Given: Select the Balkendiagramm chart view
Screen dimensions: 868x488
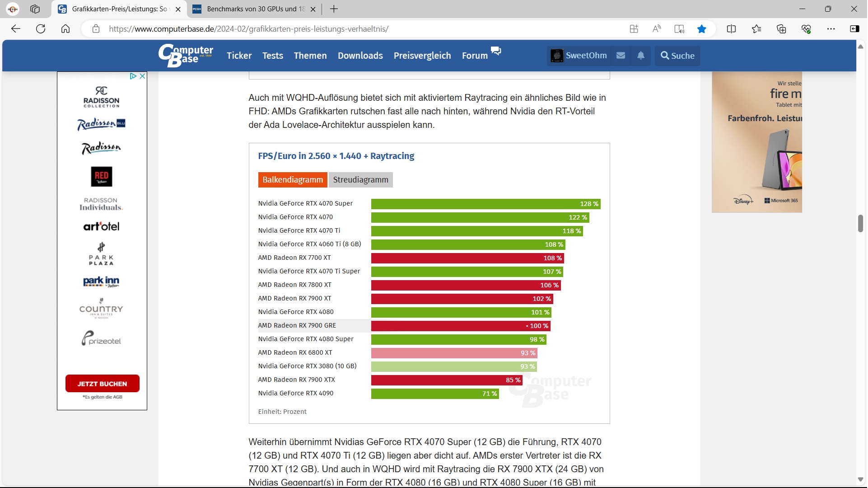Looking at the screenshot, I should (x=293, y=180).
